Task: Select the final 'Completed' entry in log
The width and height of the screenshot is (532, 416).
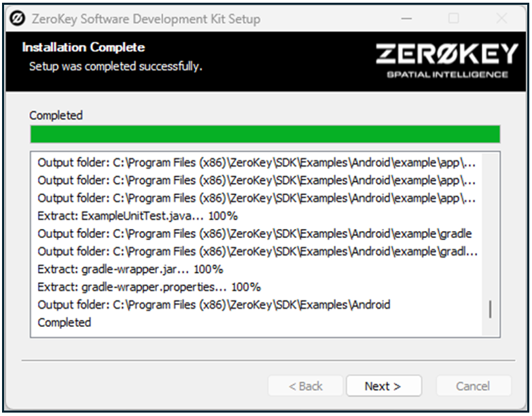Action: [x=64, y=322]
